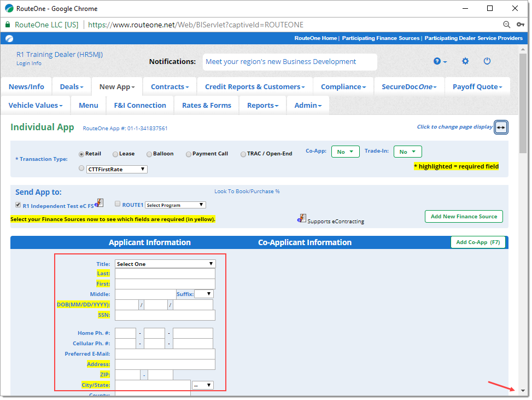Focus the Cellular Ph. area code field

[x=126, y=343]
